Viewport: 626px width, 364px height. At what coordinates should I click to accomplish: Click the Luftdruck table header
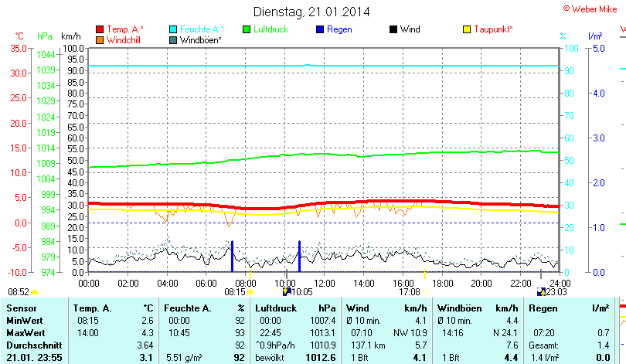(x=276, y=308)
